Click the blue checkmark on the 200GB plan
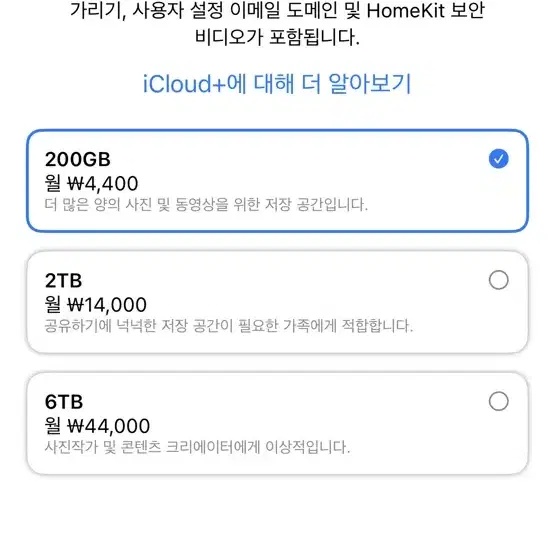The width and height of the screenshot is (555, 555). [498, 159]
